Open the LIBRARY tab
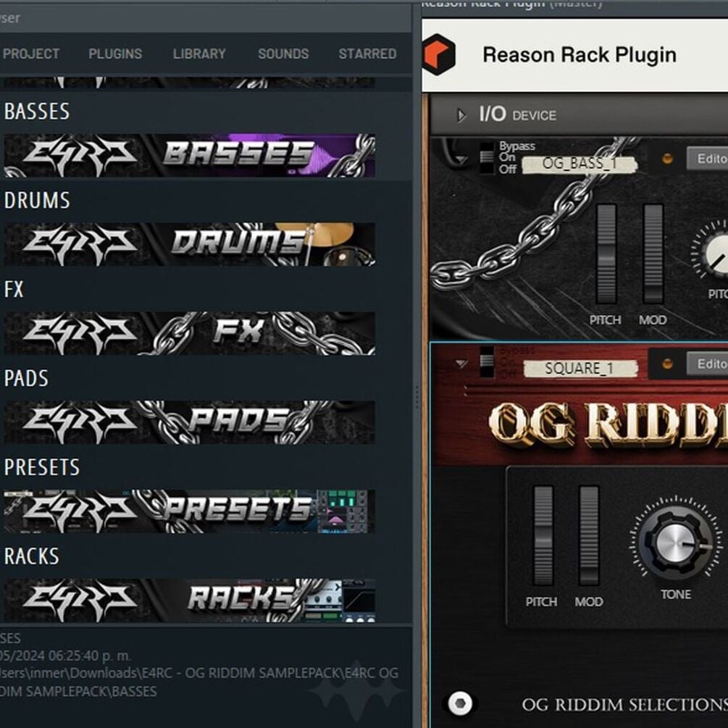728x728 pixels. tap(199, 54)
